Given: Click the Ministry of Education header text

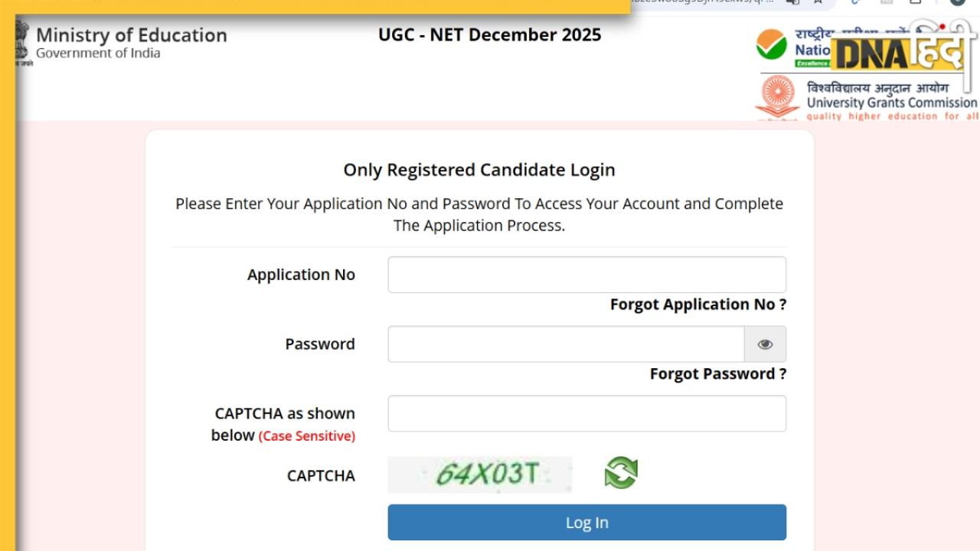Looking at the screenshot, I should click(x=131, y=35).
